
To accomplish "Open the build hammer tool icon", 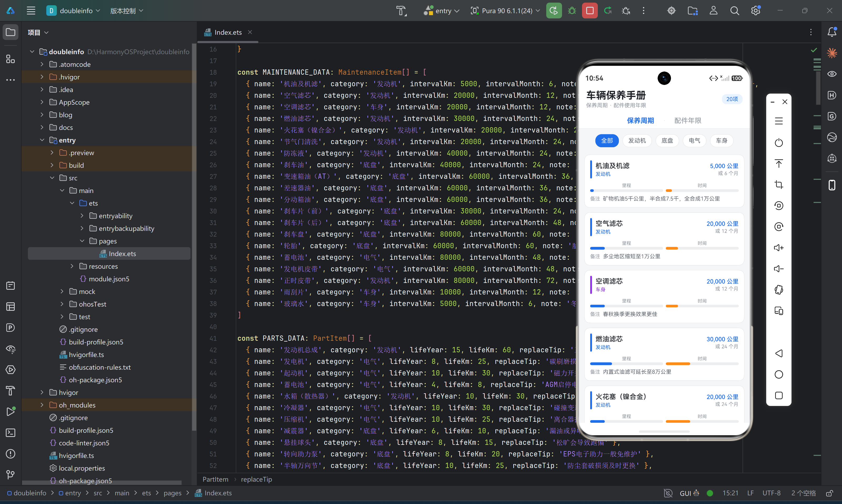I will coord(401,11).
